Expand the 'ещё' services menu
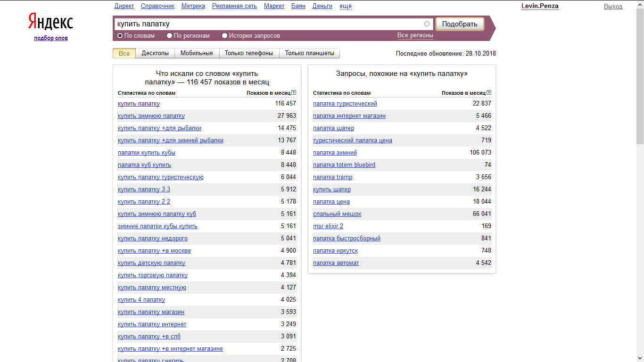The width and height of the screenshot is (644, 362). 346,6
